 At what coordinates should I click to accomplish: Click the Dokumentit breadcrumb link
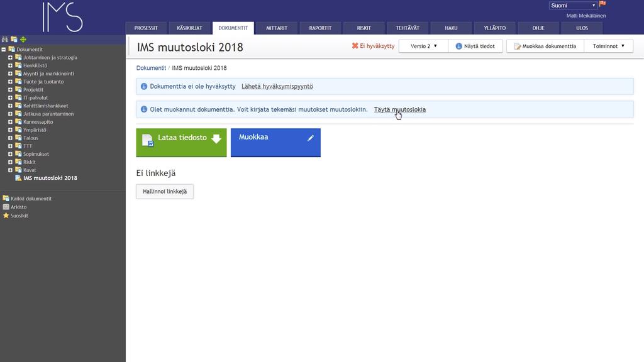151,68
